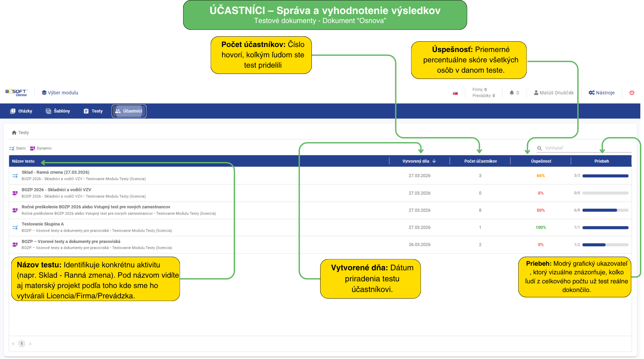This screenshot has height=359, width=644.
Task: Open the Testy tab
Action: pos(93,111)
